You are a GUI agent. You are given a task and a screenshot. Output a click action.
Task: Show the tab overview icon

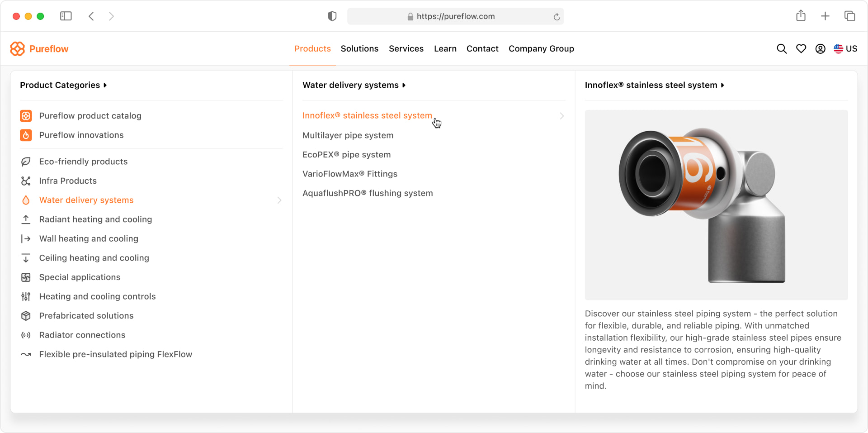pyautogui.click(x=849, y=16)
